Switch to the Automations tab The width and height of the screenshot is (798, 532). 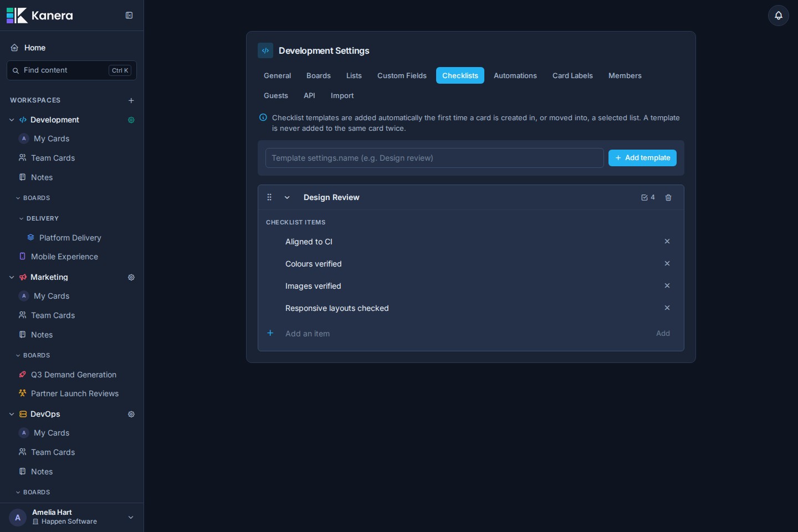click(515, 75)
